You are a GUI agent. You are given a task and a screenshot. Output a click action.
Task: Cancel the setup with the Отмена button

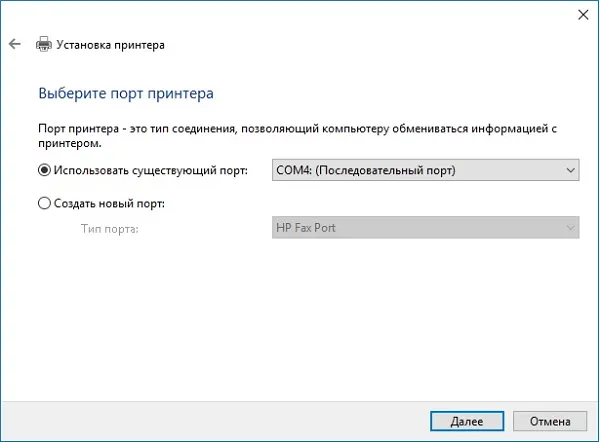[550, 421]
